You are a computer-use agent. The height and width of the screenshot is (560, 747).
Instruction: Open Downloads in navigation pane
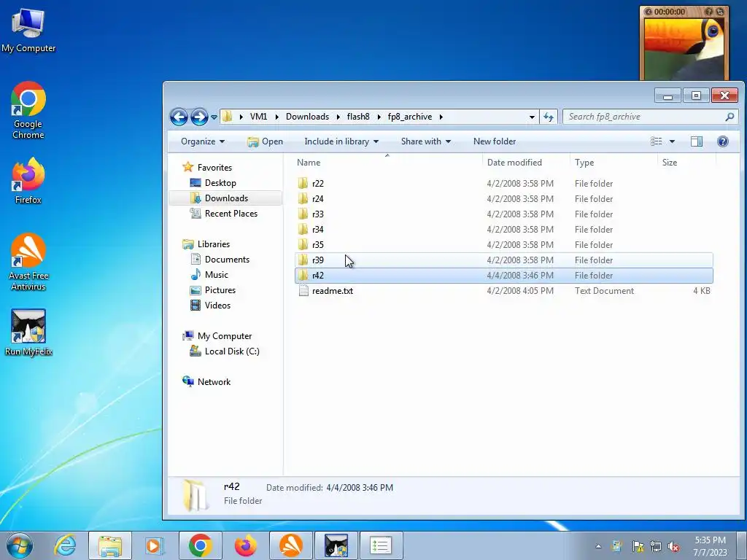click(x=226, y=198)
